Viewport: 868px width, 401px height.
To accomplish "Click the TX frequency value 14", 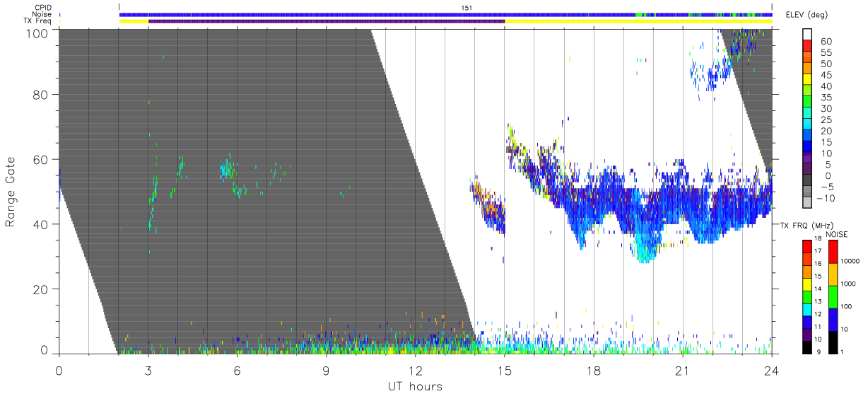I will 819,289.
